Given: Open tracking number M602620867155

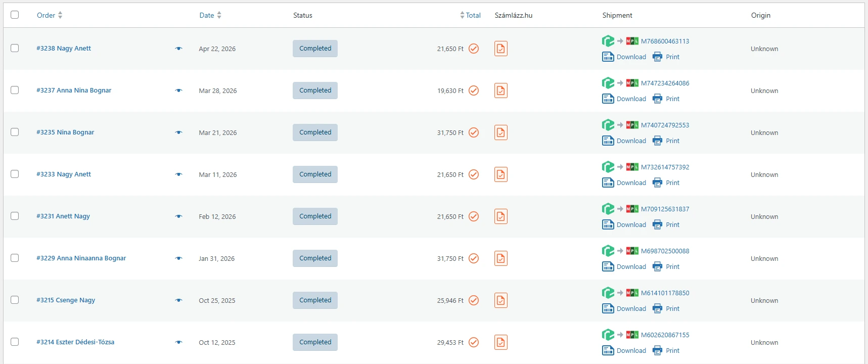Looking at the screenshot, I should (665, 335).
